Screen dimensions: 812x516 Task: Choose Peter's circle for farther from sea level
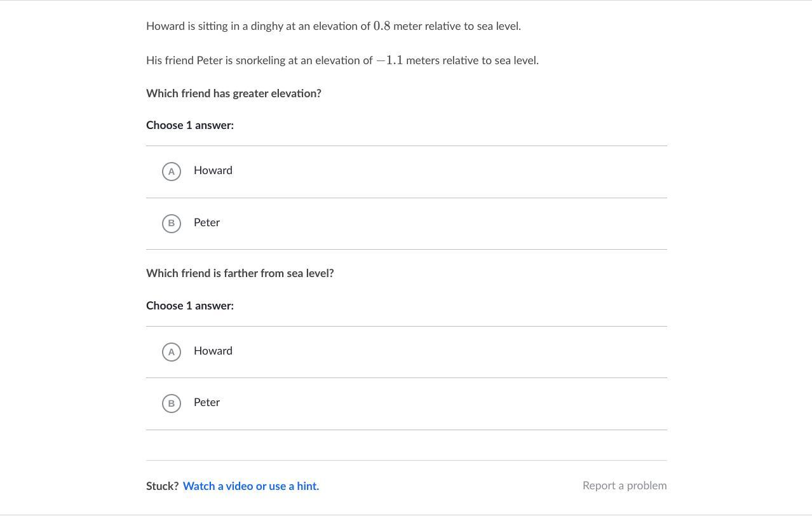[172, 403]
